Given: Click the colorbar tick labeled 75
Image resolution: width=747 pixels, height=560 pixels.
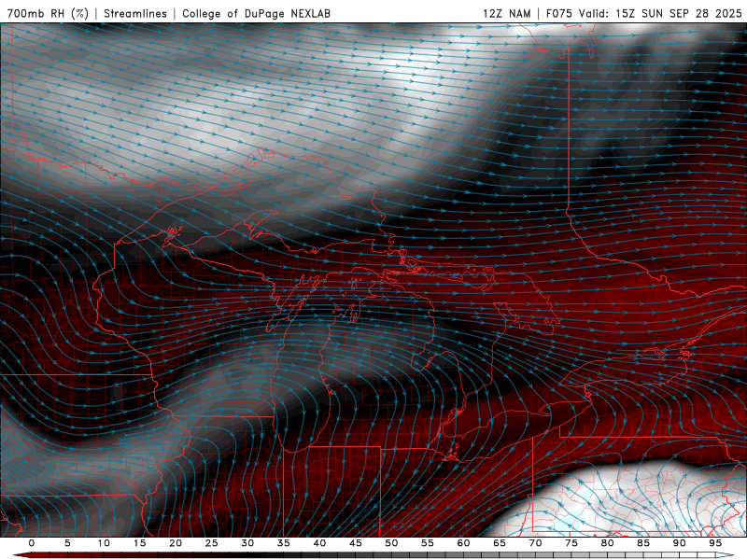Looking at the screenshot, I should [571, 543].
